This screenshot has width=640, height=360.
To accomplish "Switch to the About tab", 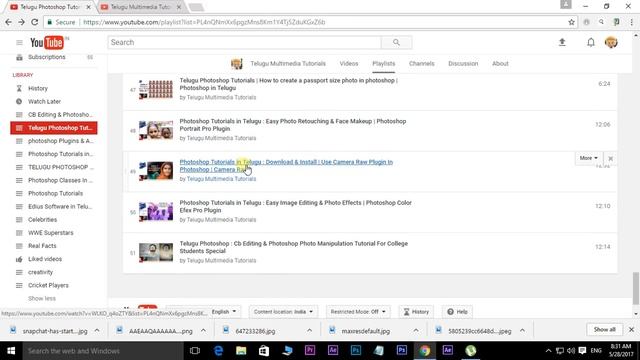I will pos(500,64).
